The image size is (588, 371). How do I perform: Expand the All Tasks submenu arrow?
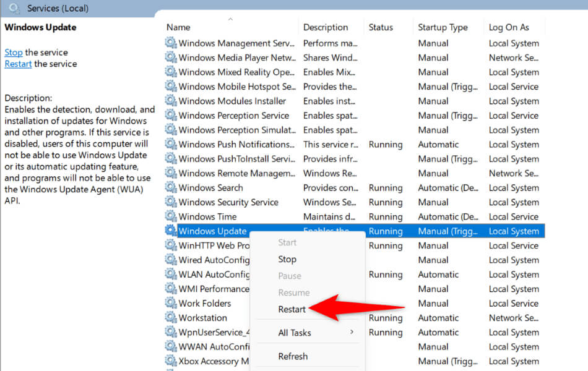click(352, 333)
